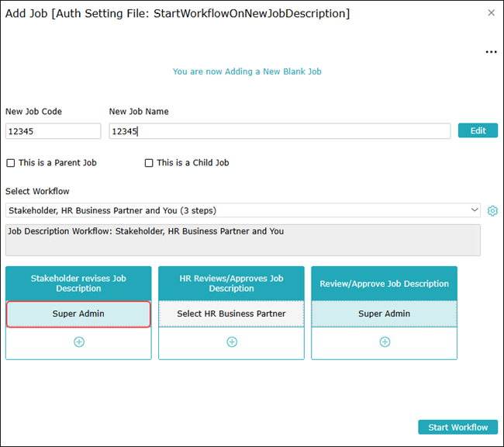Check the This is a Parent Job box

(11, 163)
